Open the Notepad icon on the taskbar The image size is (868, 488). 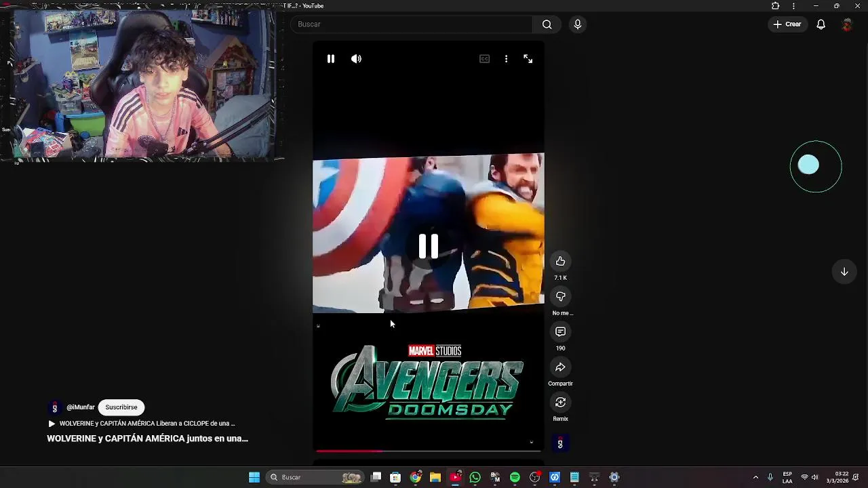(x=574, y=477)
